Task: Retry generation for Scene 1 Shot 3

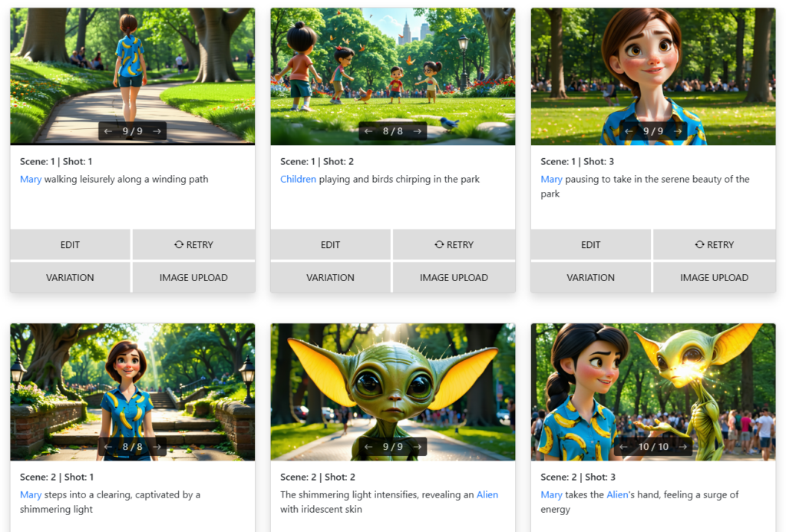Action: click(714, 244)
